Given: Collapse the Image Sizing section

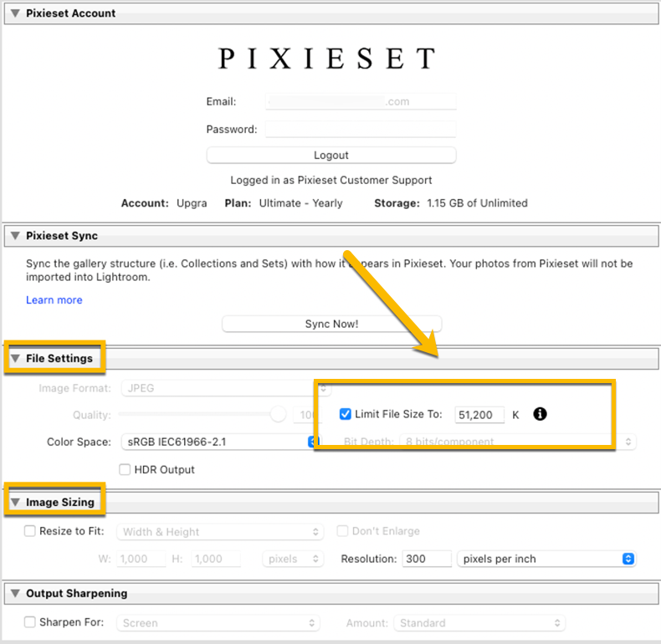Looking at the screenshot, I should (x=15, y=502).
